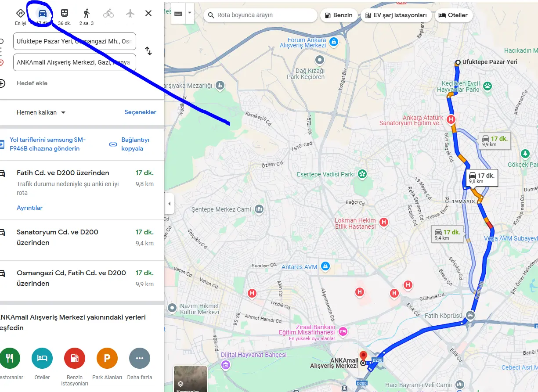Add a destination with Hedef ekle

(32, 83)
